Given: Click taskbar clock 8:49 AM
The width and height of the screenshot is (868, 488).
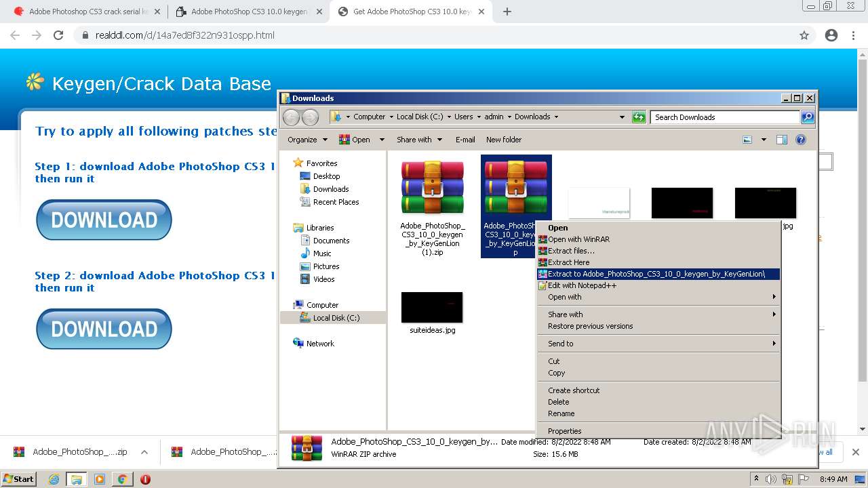Looking at the screenshot, I should click(833, 479).
